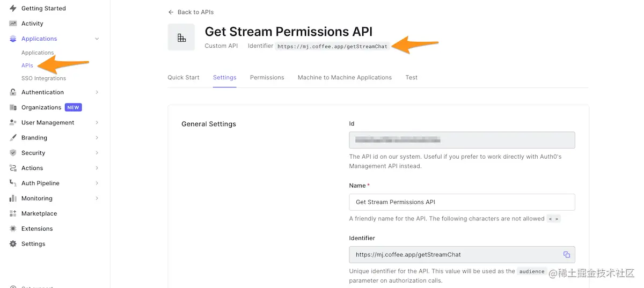This screenshot has width=644, height=288.
Task: Click the Extensions chip icon
Action: 13,228
